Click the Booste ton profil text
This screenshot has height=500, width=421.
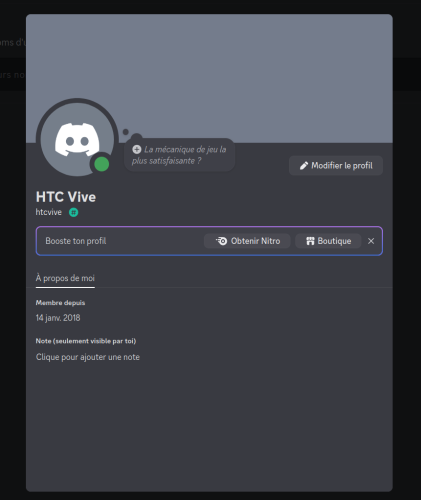[76, 241]
